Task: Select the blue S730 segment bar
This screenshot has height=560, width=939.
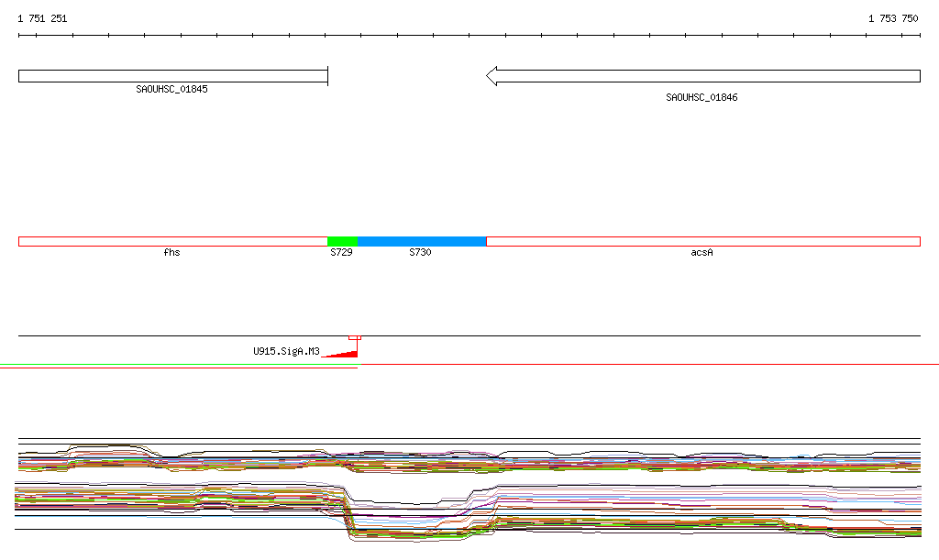Action: [x=421, y=241]
